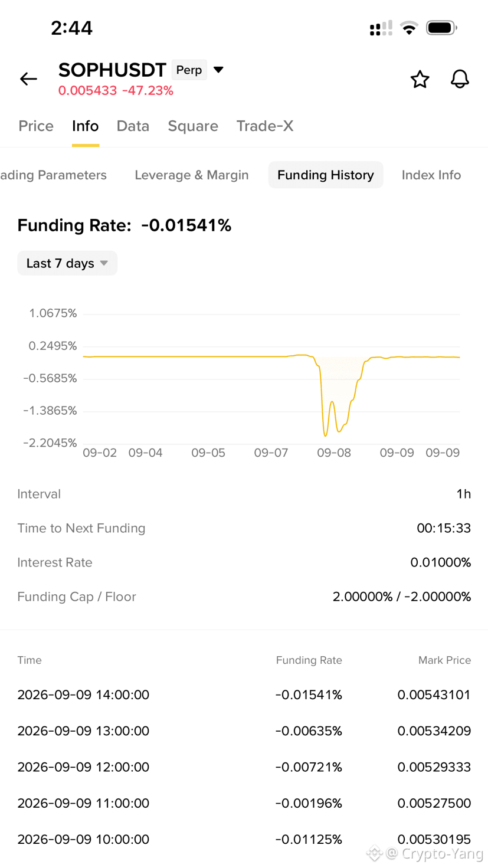Switch to the Data tab
The height and width of the screenshot is (868, 488).
[133, 126]
